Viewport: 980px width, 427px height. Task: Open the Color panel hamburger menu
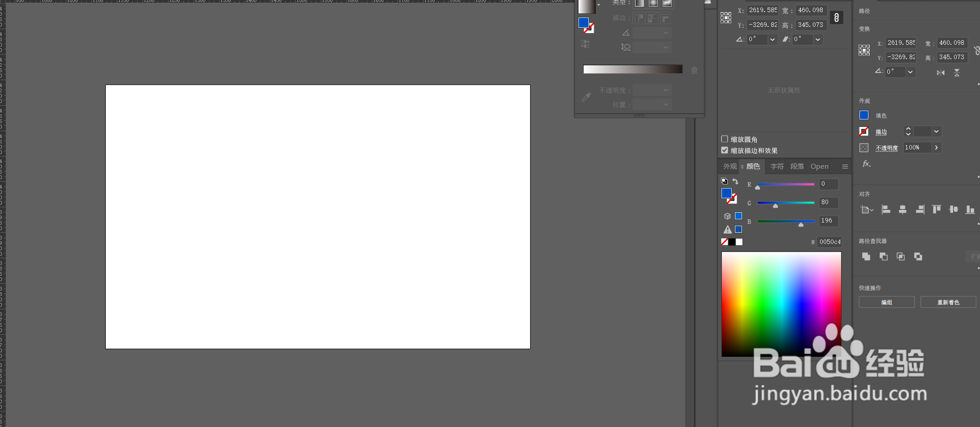click(x=845, y=167)
